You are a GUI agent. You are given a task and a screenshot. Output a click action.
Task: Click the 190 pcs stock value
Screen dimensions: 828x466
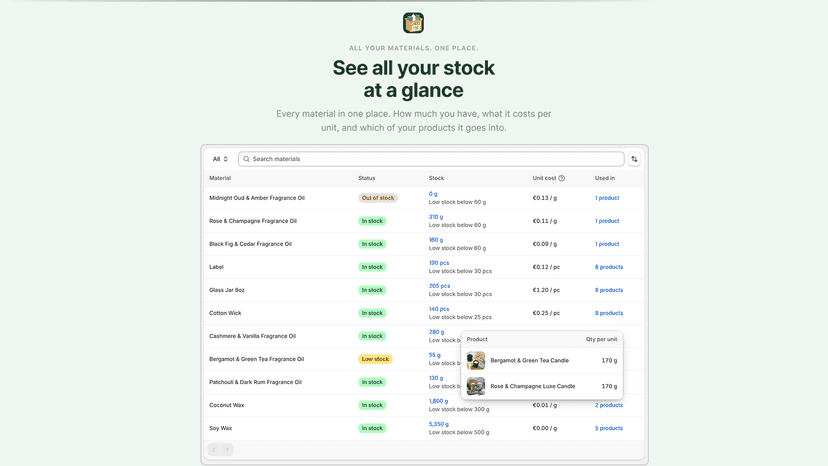(439, 263)
